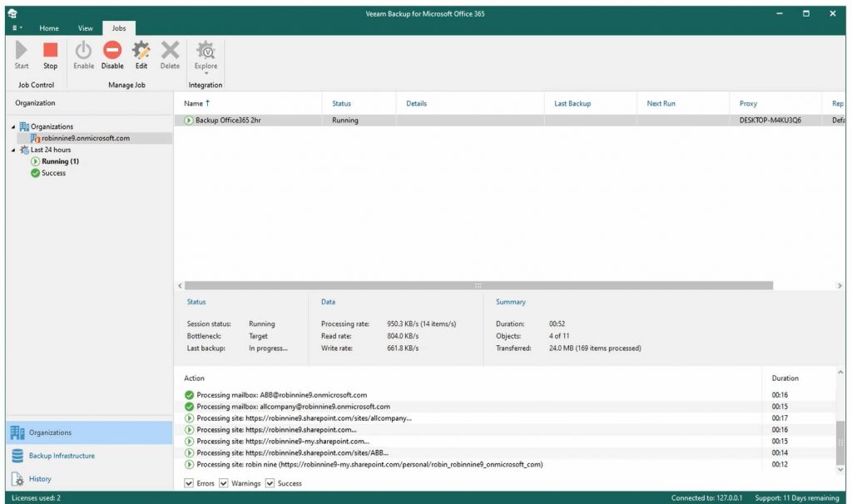The image size is (852, 504).
Task: Delete the selected job
Action: click(x=170, y=55)
